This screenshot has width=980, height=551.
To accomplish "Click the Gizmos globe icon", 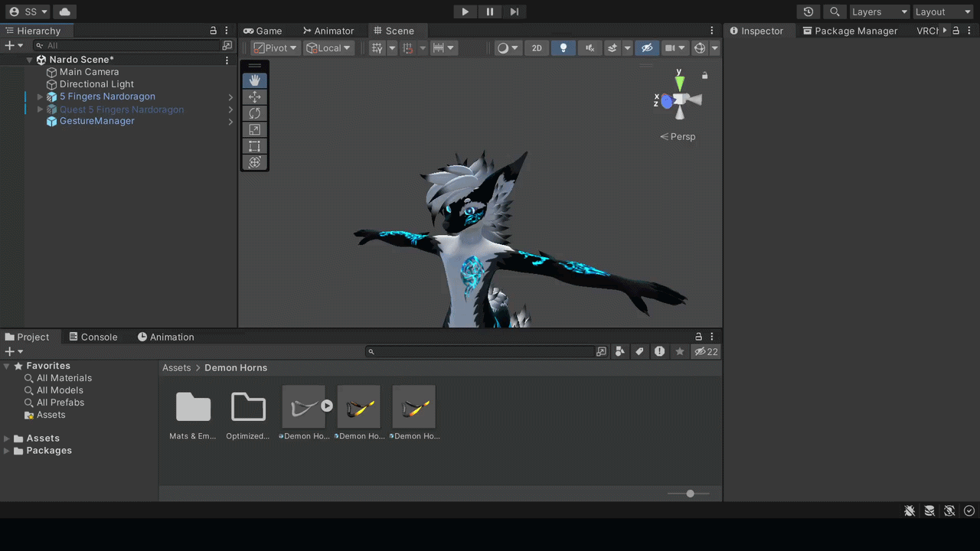I will [700, 48].
